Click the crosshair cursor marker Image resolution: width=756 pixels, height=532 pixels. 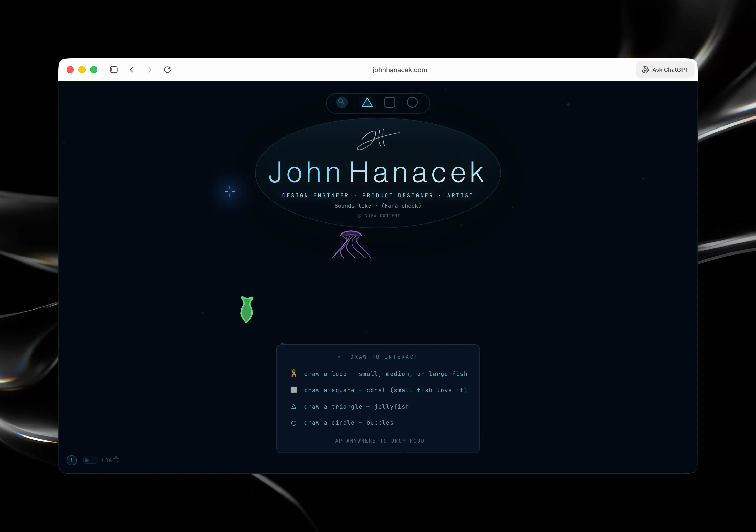point(230,191)
